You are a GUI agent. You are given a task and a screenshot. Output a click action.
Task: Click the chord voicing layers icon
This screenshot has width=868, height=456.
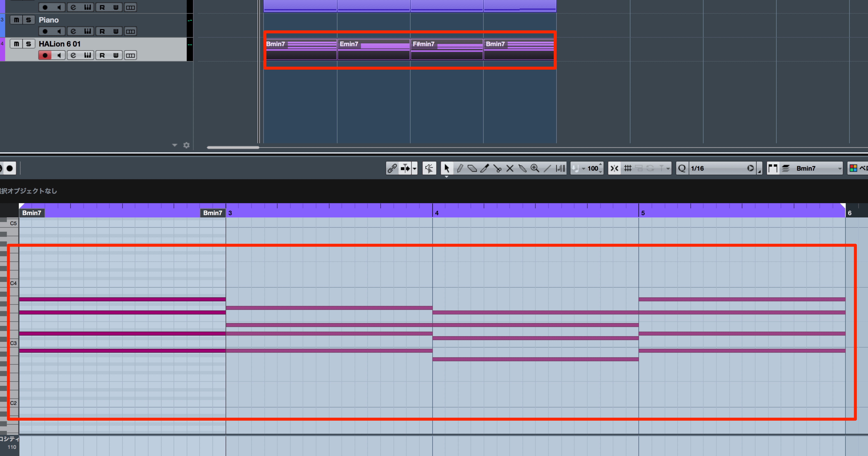click(x=785, y=168)
